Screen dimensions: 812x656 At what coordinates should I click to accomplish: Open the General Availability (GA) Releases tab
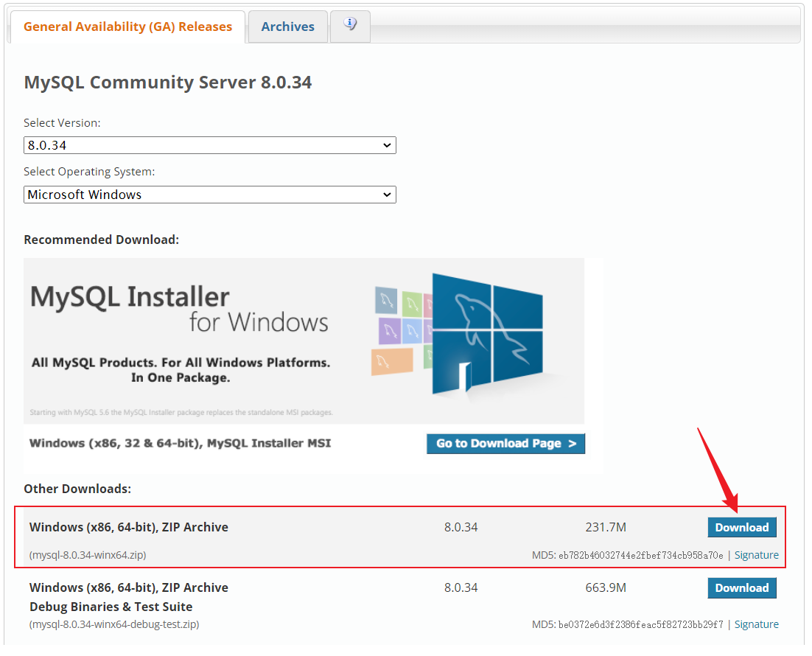(127, 27)
